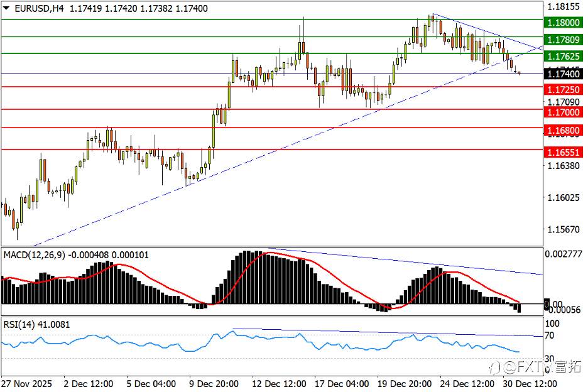Click the 19 Dec 20:00 time label
This screenshot has width=588, height=392.
[405, 384]
